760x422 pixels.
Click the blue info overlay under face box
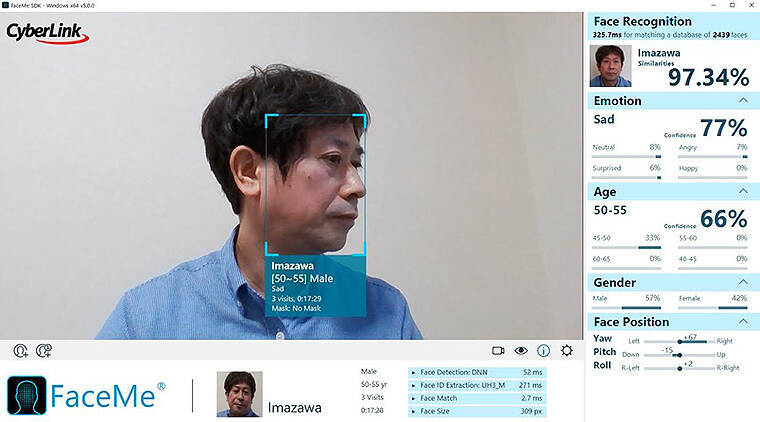point(315,286)
